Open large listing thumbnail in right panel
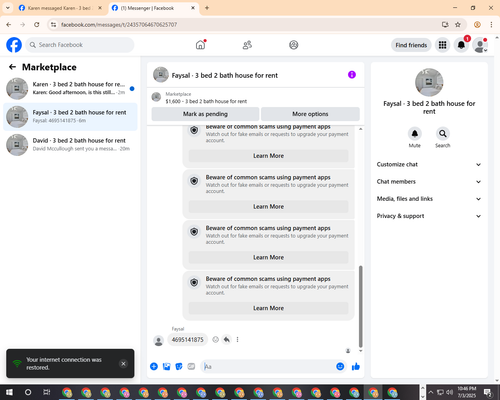 tap(429, 82)
